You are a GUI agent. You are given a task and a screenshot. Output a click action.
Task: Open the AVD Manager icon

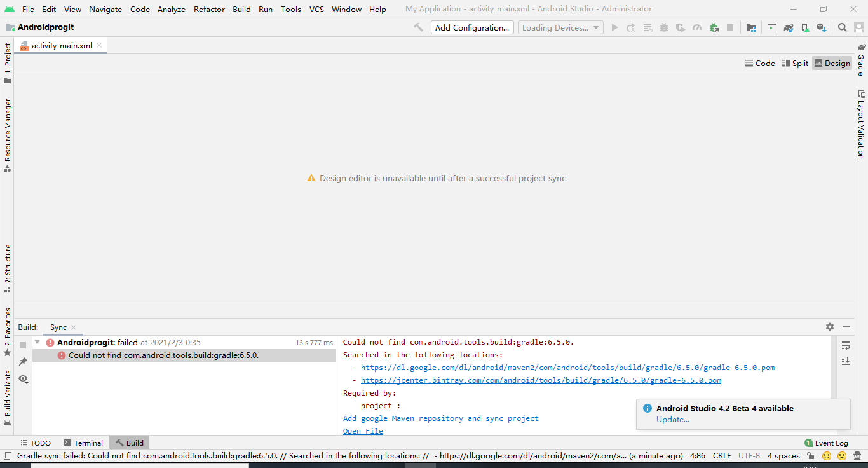click(x=805, y=27)
